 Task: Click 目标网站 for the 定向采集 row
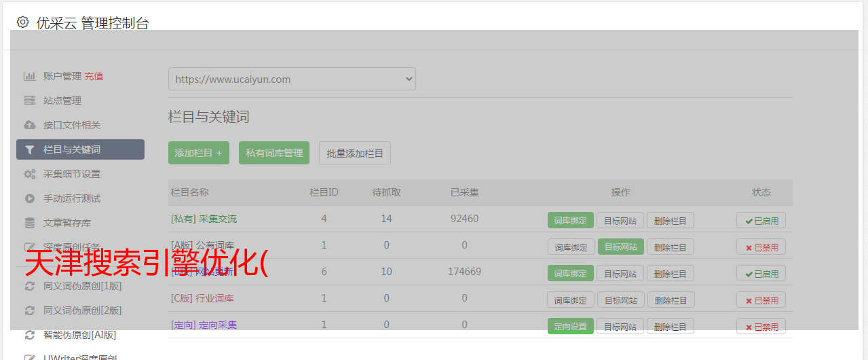coord(621,326)
